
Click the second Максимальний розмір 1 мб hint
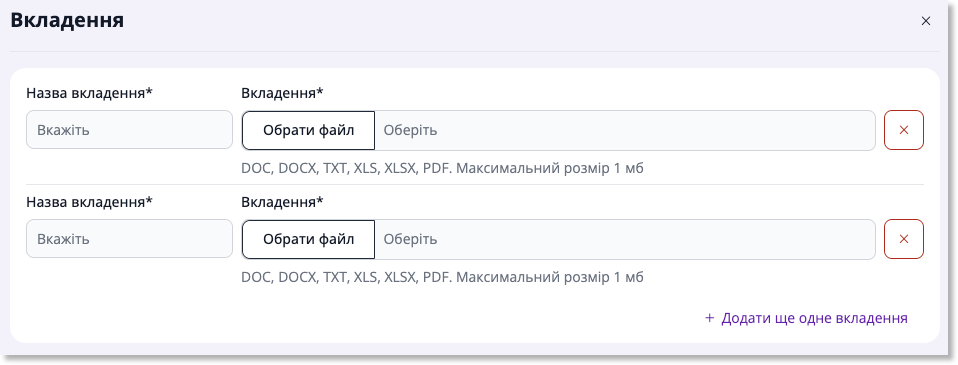tap(550, 278)
